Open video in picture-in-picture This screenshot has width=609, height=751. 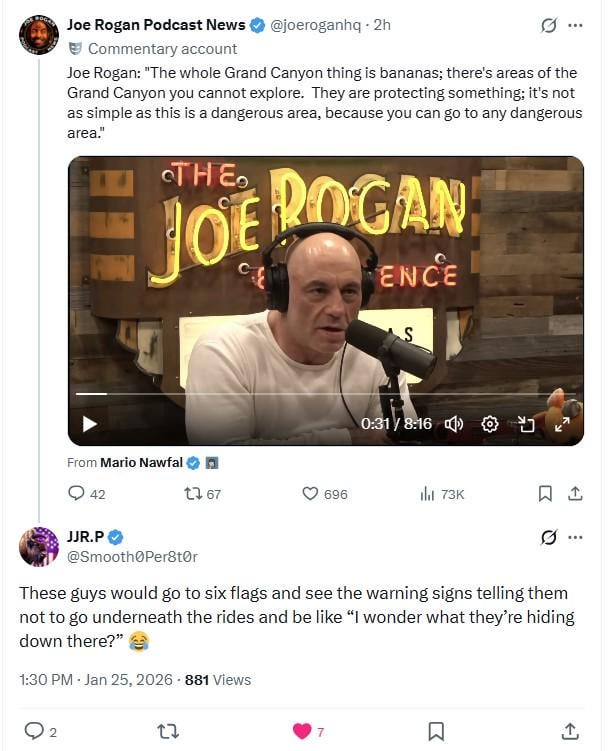526,424
